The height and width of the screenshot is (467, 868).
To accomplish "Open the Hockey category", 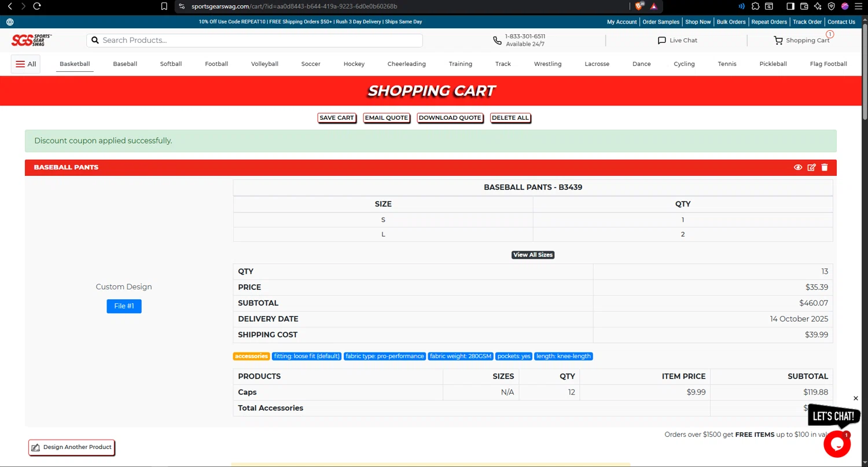I will point(354,64).
